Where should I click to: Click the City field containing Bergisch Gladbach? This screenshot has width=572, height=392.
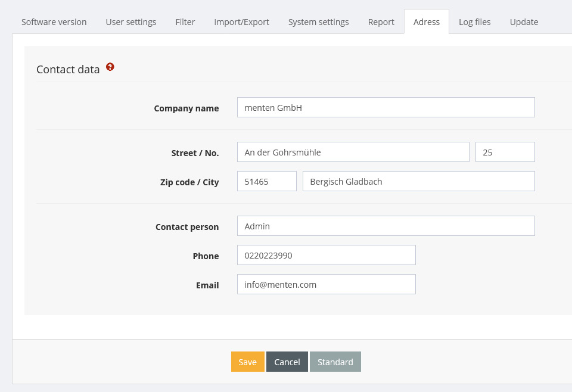pos(418,181)
